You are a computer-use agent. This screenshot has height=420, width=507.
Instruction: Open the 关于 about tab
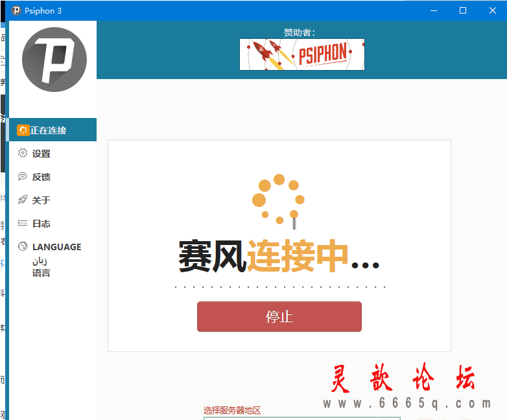53,200
